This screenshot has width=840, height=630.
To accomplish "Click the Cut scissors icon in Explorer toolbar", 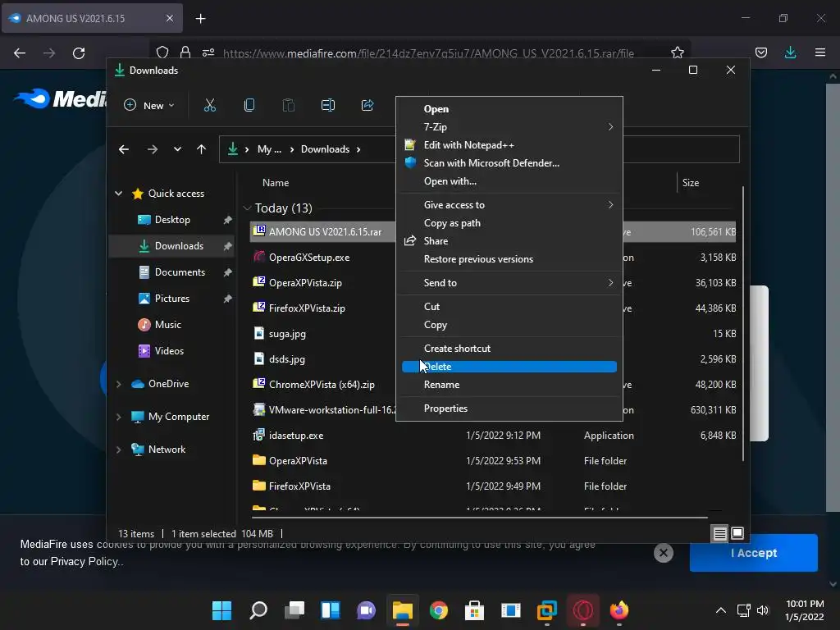I will click(210, 106).
